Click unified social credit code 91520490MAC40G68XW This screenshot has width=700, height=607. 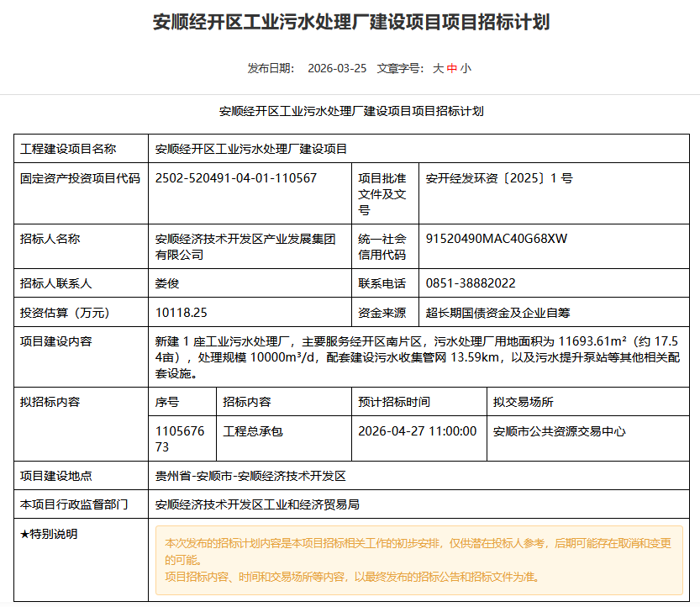497,239
